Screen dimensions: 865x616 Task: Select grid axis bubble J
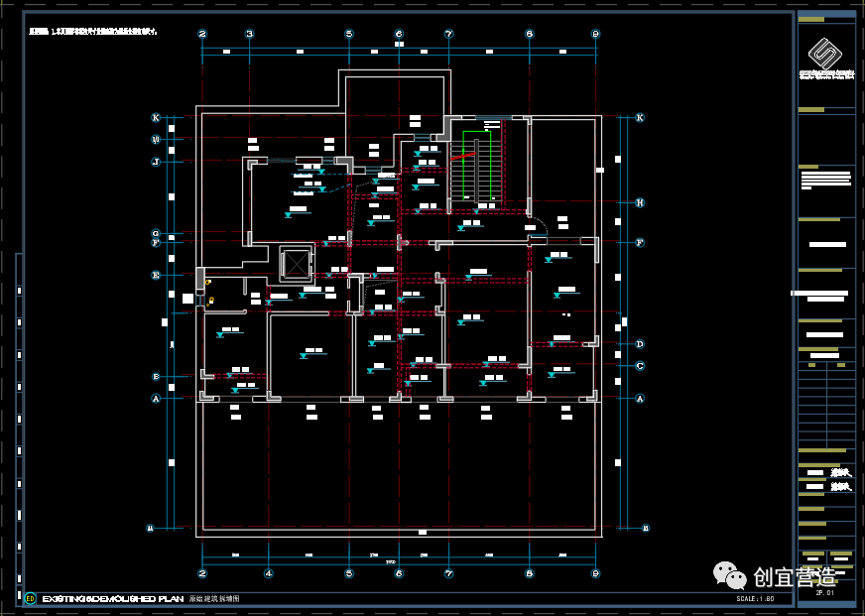(x=156, y=162)
